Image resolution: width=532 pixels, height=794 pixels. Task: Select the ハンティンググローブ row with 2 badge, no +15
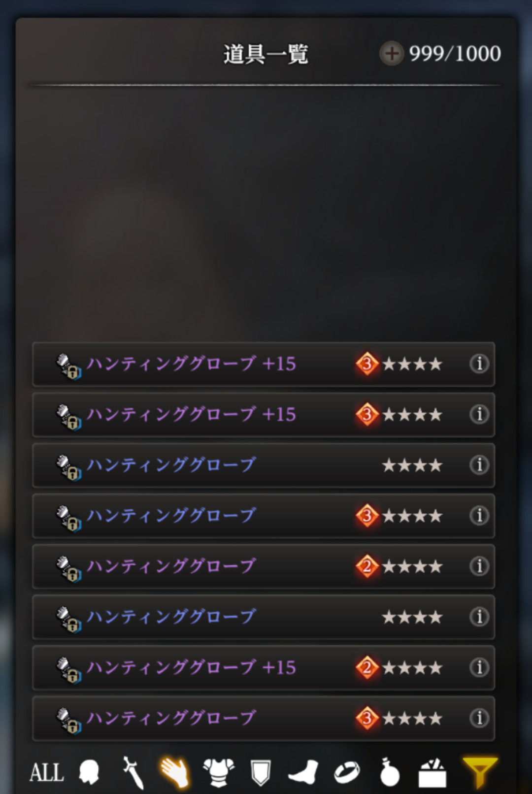coord(264,566)
